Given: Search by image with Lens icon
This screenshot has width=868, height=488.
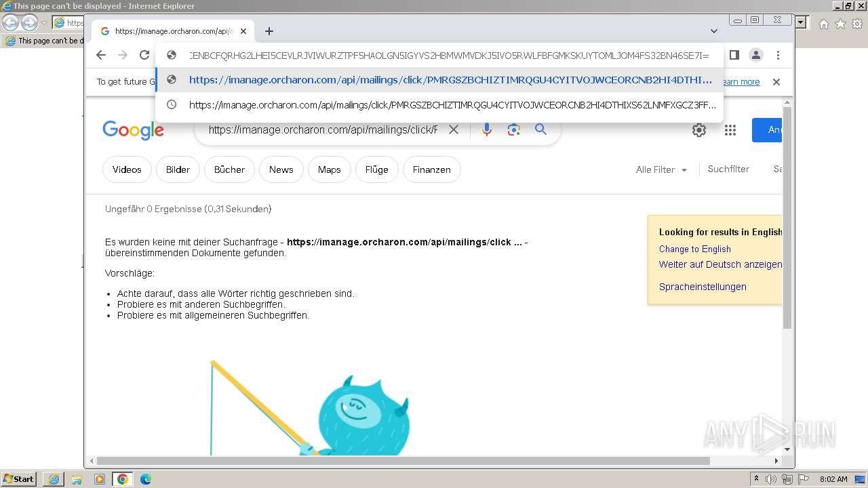Looking at the screenshot, I should click(513, 129).
